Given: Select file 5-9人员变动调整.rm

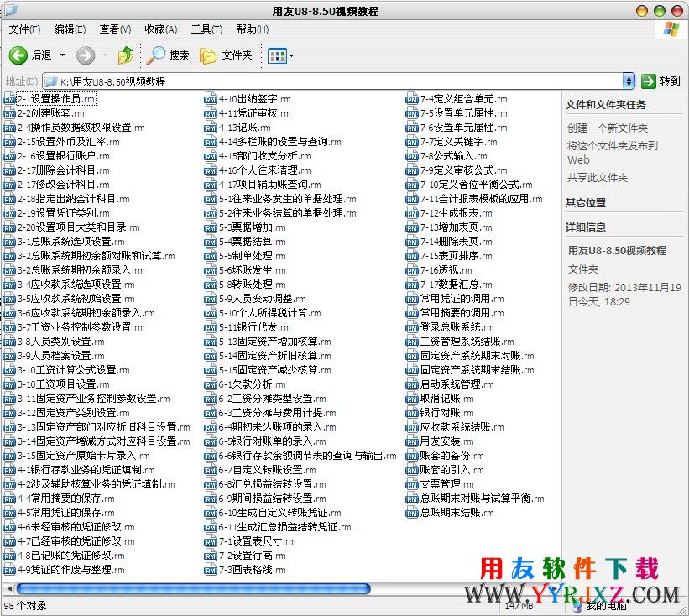Looking at the screenshot, I should coord(263,300).
